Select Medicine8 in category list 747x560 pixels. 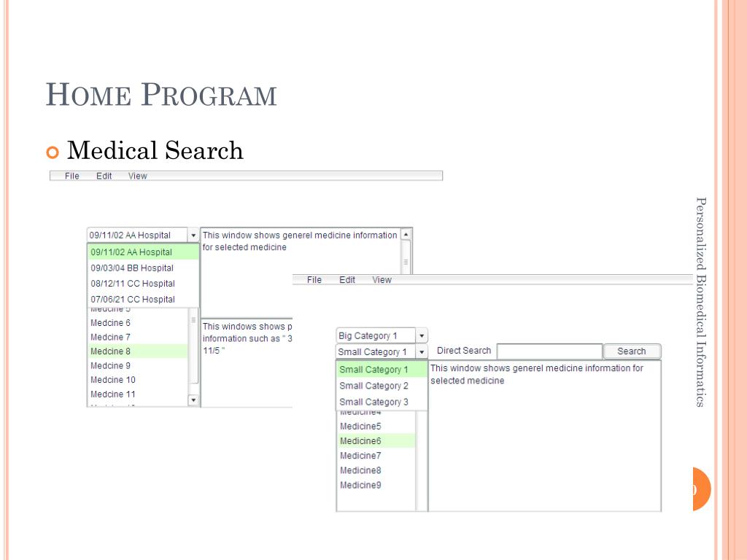click(376, 470)
